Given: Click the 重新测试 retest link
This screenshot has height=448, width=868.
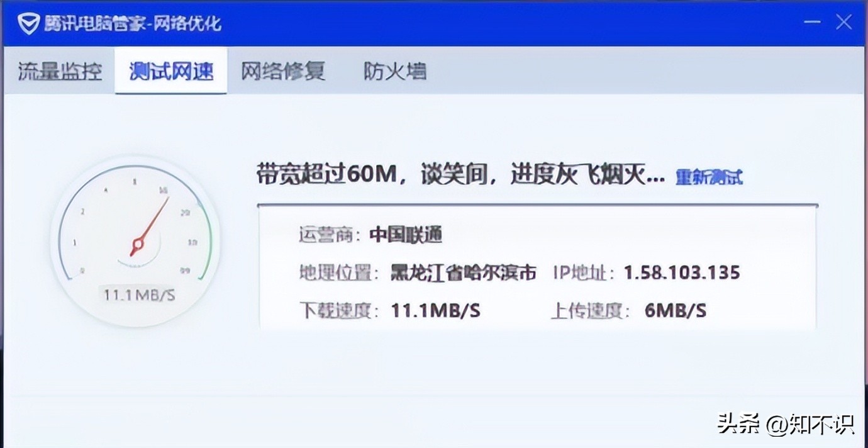Looking at the screenshot, I should point(709,178).
